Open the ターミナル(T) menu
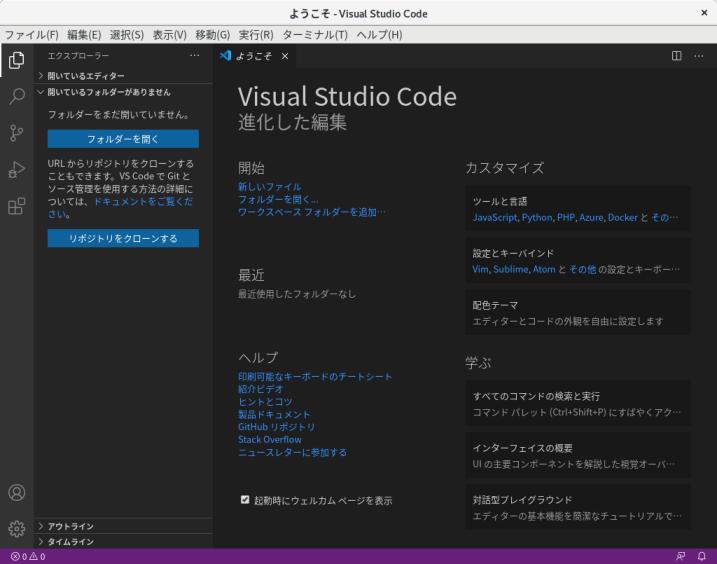 pyautogui.click(x=315, y=35)
